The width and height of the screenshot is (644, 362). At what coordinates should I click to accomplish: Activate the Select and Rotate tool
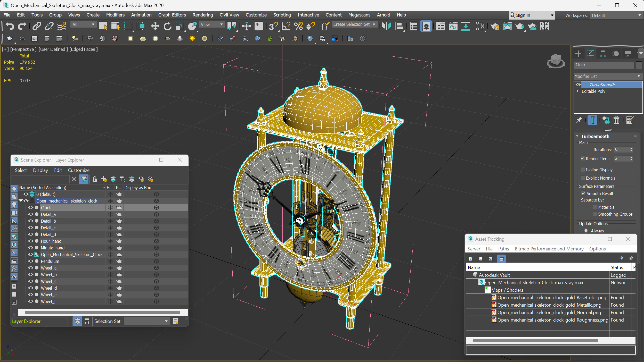167,26
